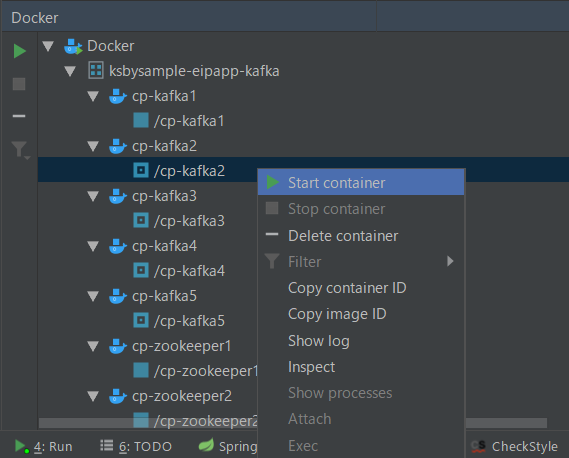Viewport: 569px width, 458px height.
Task: Collapse the cp-kafka3 node
Action: pyautogui.click(x=93, y=196)
